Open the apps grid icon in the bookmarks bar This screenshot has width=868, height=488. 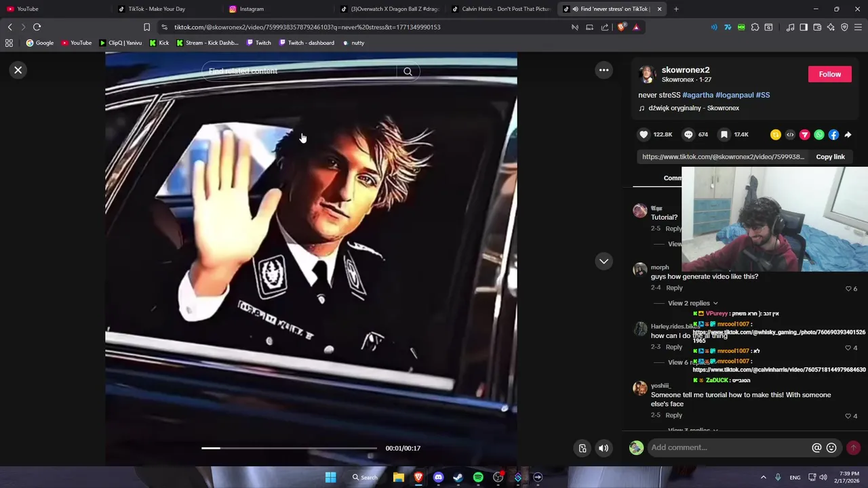tap(9, 43)
